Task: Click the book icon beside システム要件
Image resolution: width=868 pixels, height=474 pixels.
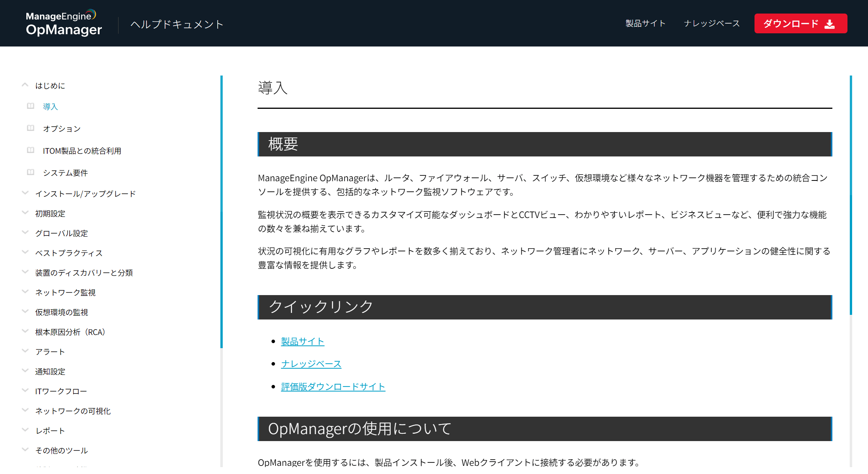Action: [x=31, y=172]
